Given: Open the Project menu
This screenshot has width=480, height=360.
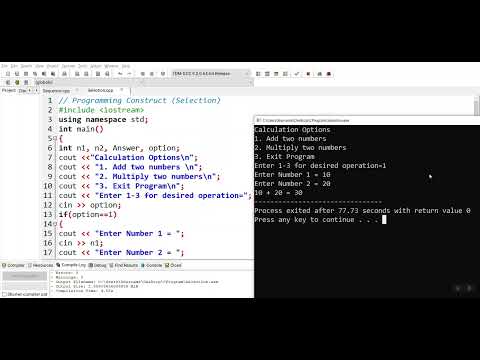Looking at the screenshot, I should coord(52,66).
